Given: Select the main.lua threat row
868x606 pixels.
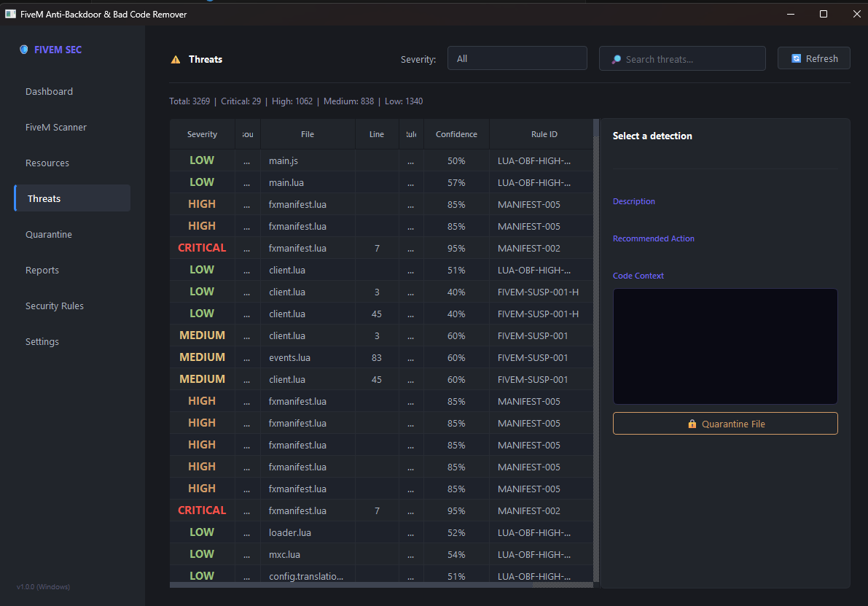Looking at the screenshot, I should (x=381, y=182).
